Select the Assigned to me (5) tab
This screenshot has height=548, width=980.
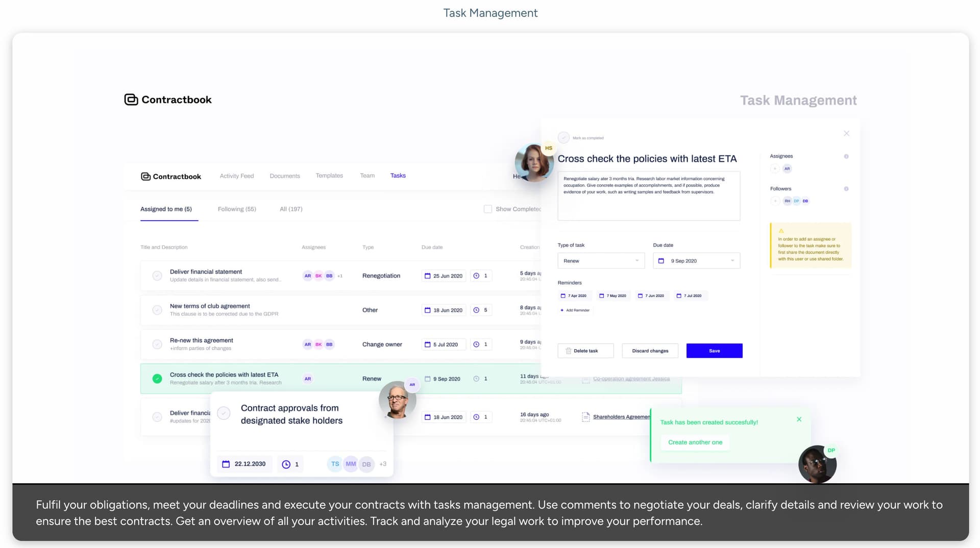[166, 209]
